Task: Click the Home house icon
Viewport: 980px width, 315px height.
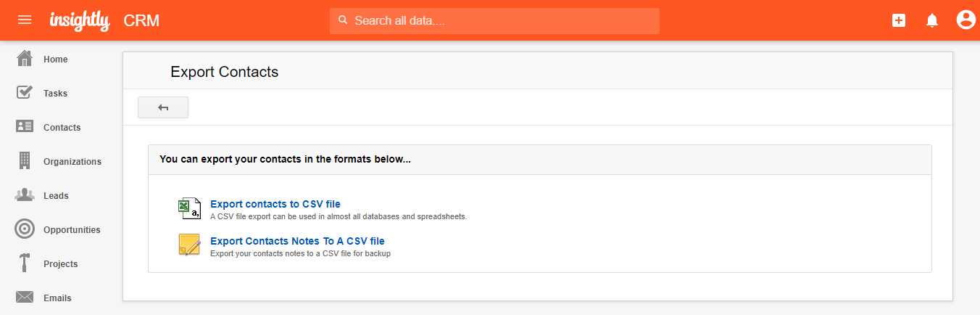Action: pyautogui.click(x=25, y=59)
